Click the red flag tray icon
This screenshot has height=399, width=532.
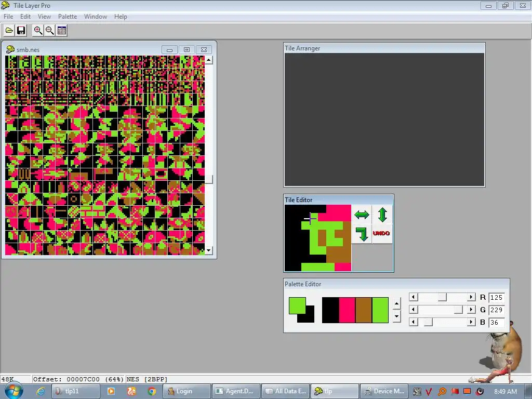[455, 392]
